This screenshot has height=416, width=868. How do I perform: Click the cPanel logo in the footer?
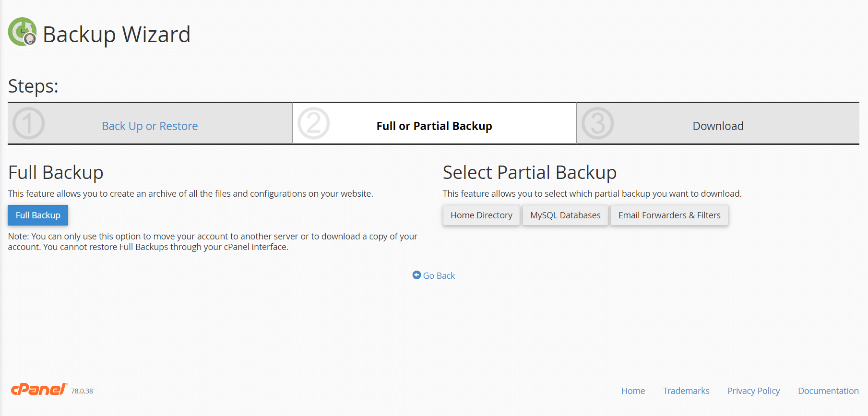[38, 389]
